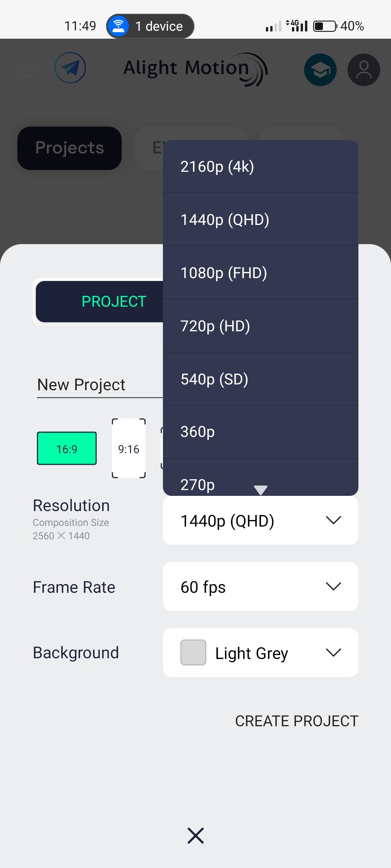Open the hamburger menu icon
This screenshot has width=391, height=868.
point(27,69)
